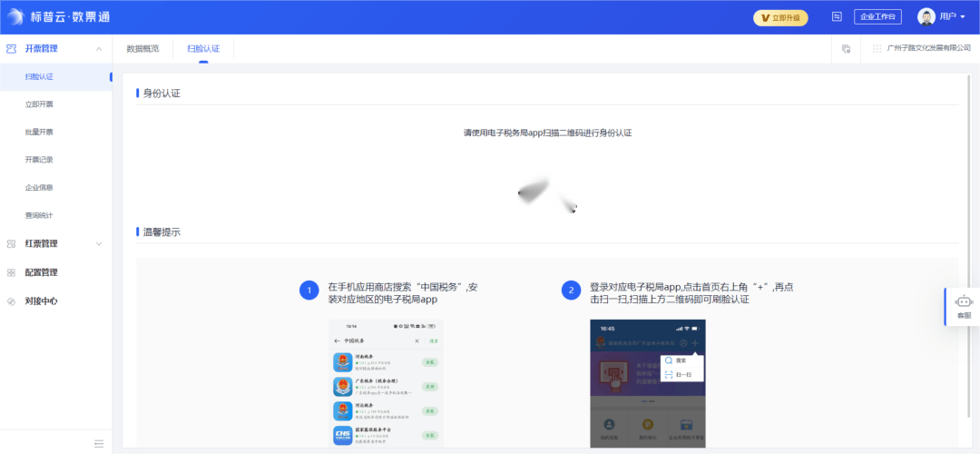Click the 开票管理 sidebar icon
Screen dimensions: 980x454
point(11,48)
